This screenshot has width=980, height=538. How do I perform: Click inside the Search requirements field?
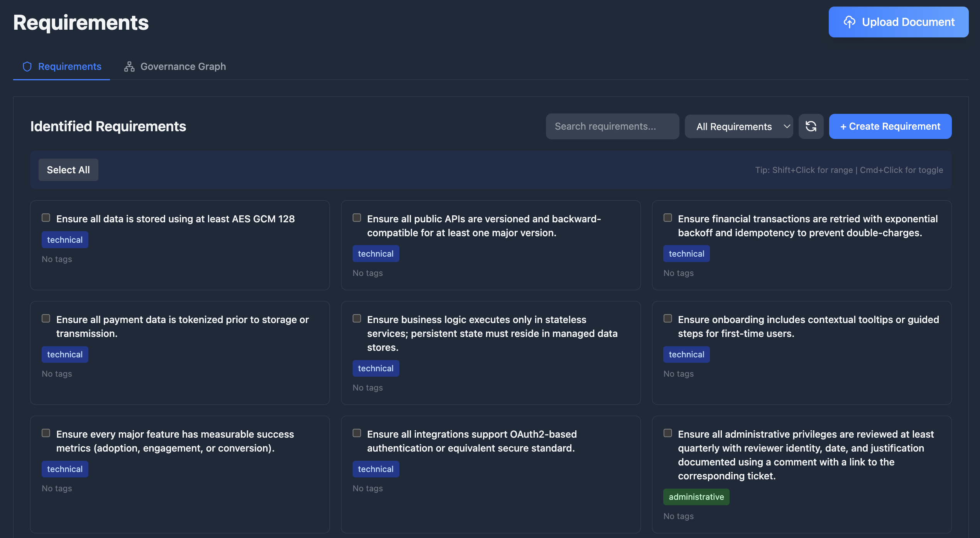tap(612, 126)
